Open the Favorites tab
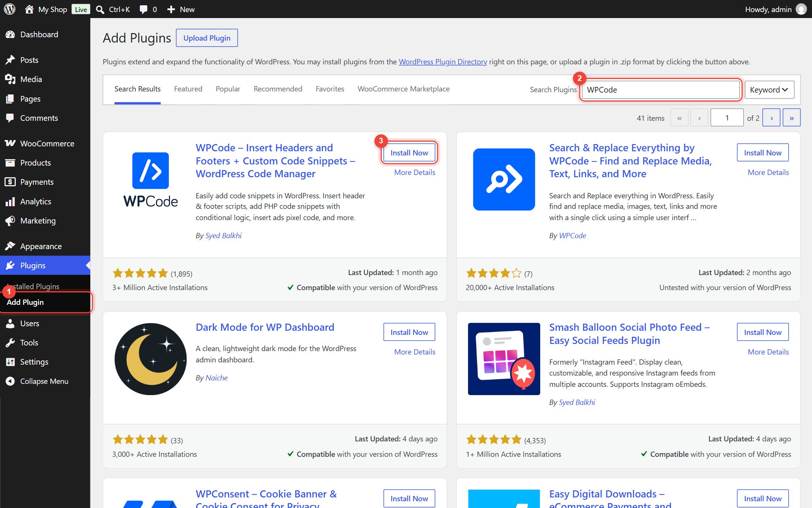Image resolution: width=812 pixels, height=508 pixels. coord(330,89)
